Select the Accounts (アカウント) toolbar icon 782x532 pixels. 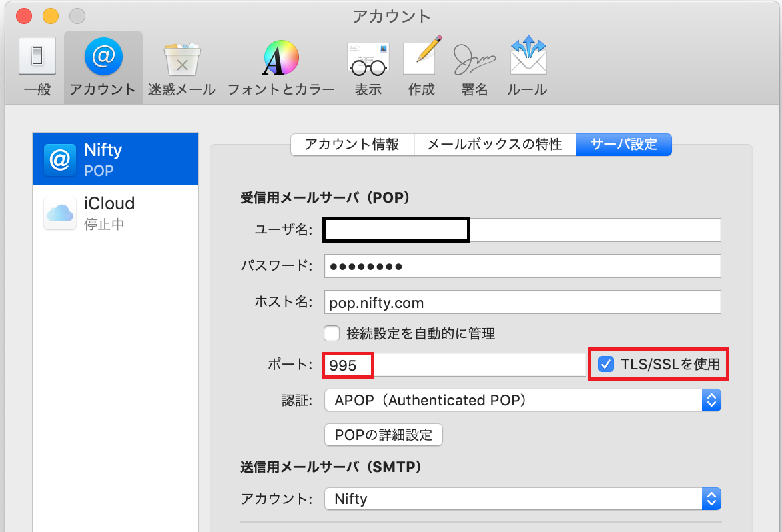coord(103,67)
